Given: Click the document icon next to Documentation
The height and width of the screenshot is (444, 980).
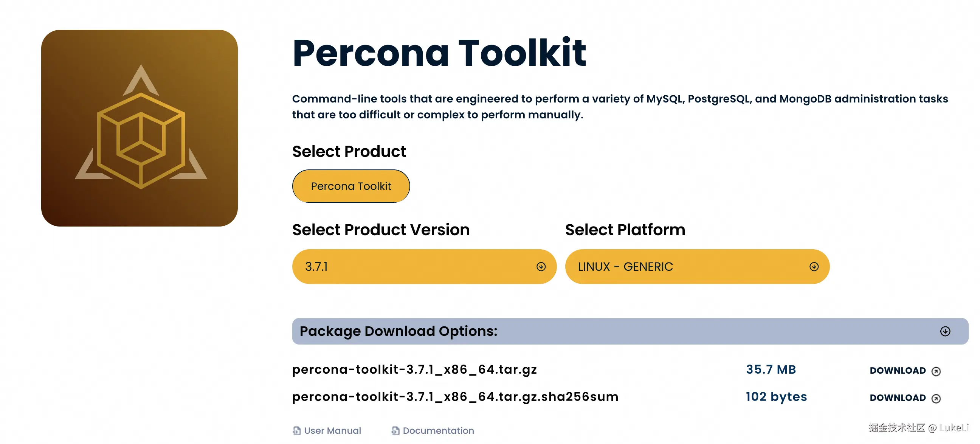Looking at the screenshot, I should 395,431.
